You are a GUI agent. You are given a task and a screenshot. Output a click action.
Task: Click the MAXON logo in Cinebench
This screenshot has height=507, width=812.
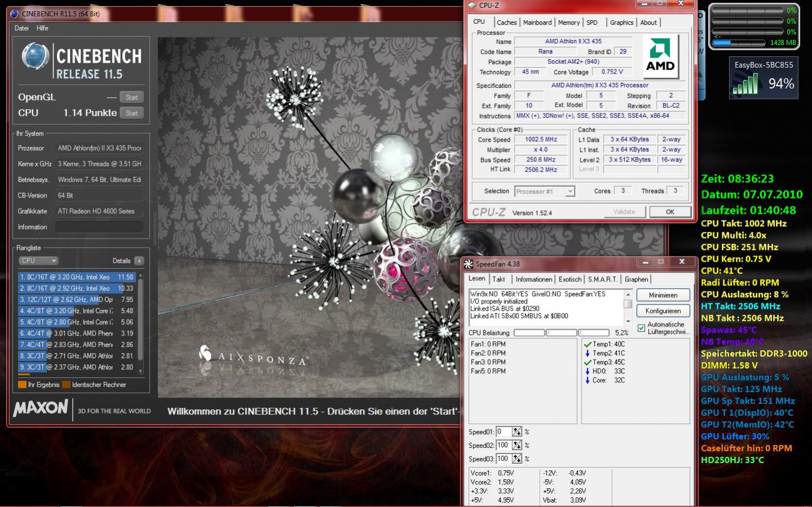click(x=41, y=407)
